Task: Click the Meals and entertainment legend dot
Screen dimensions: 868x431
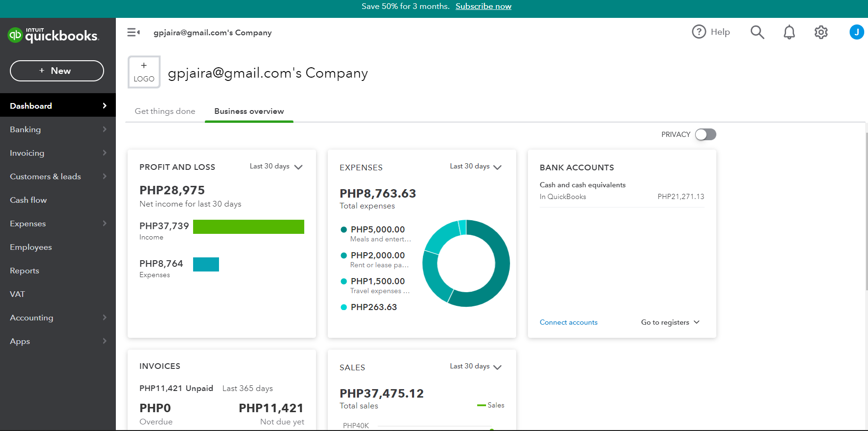Action: pos(344,230)
